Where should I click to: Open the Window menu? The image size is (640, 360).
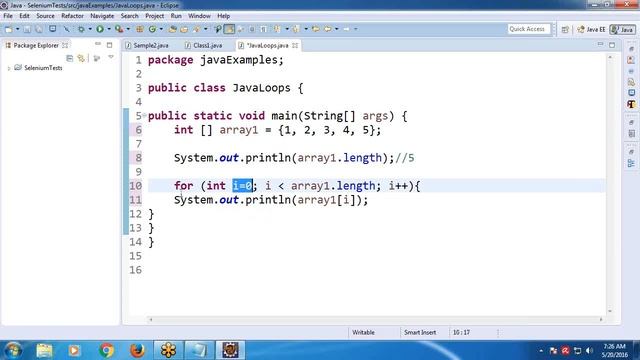[x=199, y=16]
